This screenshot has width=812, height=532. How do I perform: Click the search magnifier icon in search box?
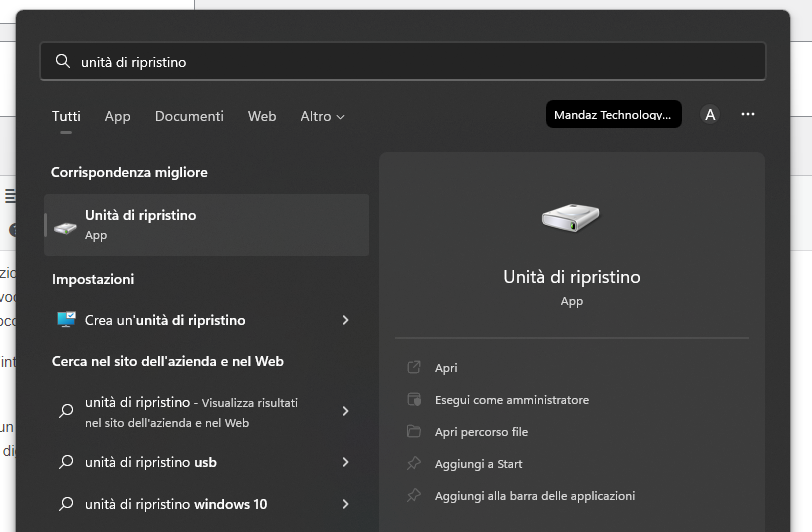click(x=63, y=62)
